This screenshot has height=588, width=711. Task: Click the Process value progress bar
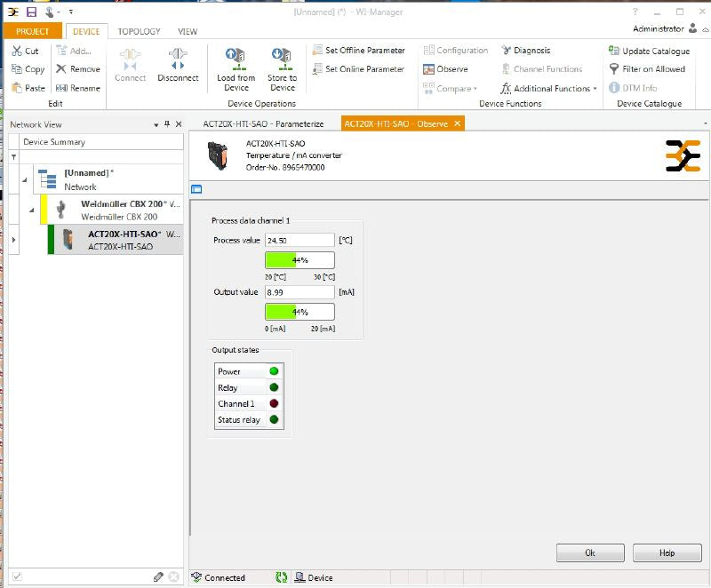click(300, 260)
